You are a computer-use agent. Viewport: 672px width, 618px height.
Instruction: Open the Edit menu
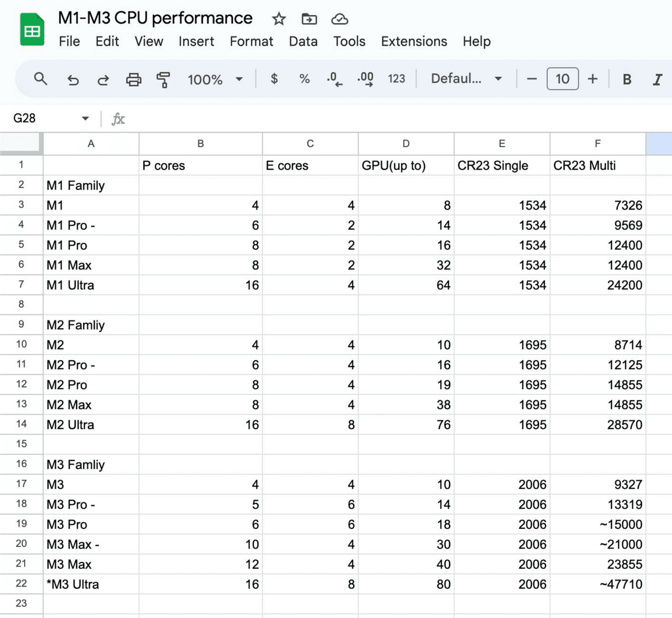[x=107, y=41]
